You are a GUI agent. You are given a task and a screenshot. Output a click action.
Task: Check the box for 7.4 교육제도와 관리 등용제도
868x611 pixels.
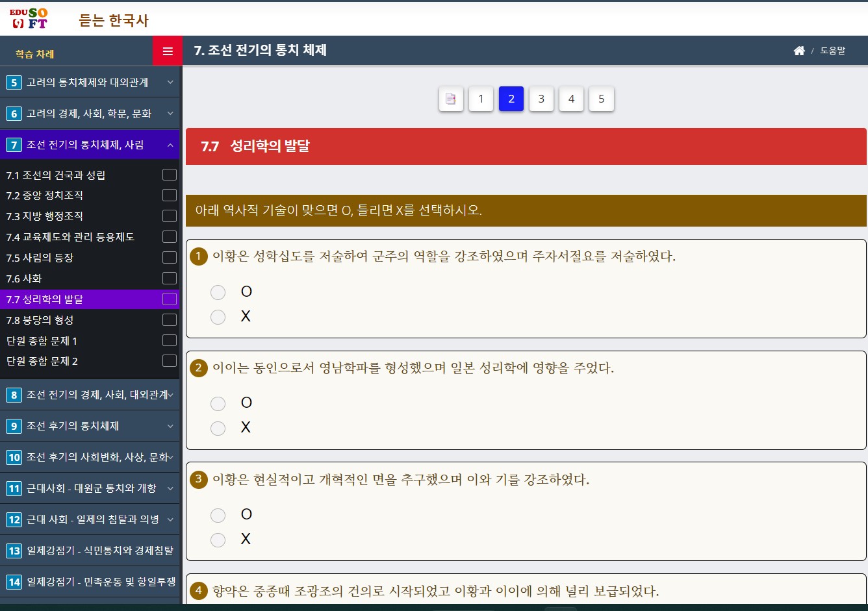[x=170, y=236]
